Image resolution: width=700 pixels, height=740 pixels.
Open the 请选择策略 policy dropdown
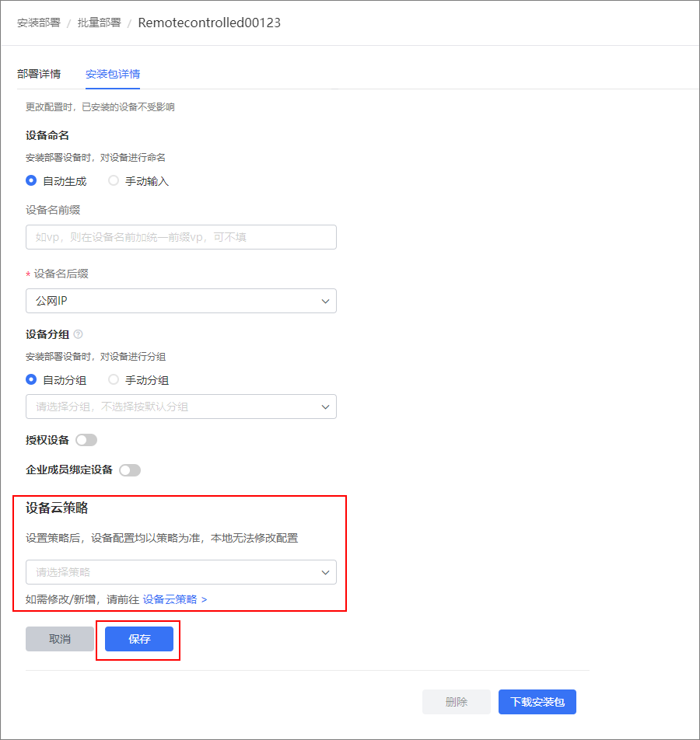point(181,572)
